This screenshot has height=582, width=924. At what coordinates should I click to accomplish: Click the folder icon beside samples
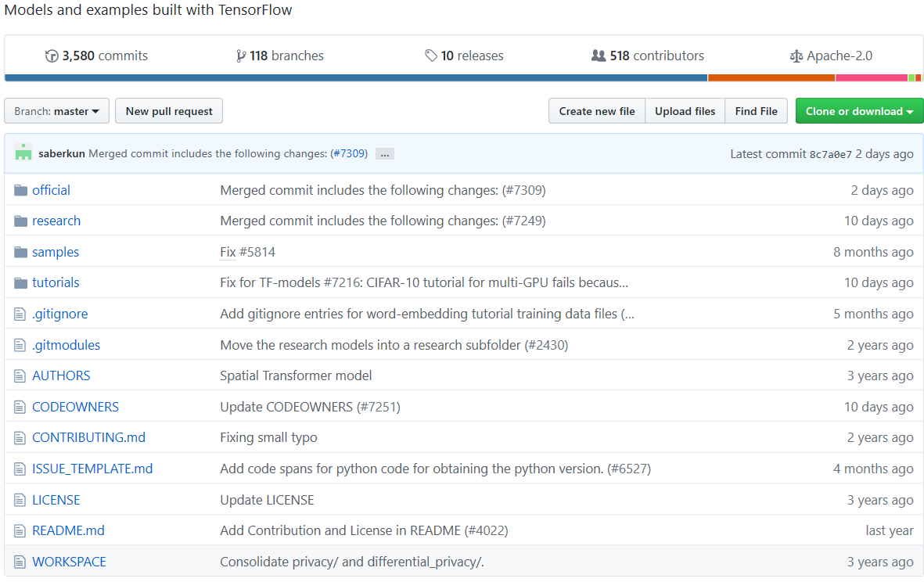pyautogui.click(x=20, y=252)
